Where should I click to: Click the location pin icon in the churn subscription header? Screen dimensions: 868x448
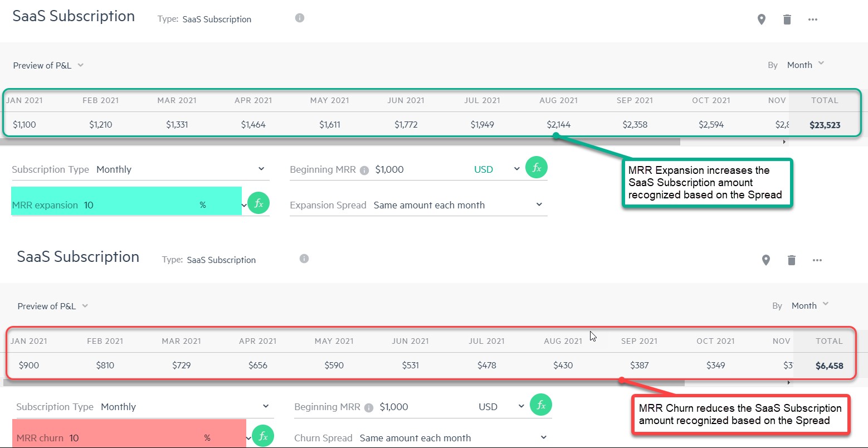point(766,260)
